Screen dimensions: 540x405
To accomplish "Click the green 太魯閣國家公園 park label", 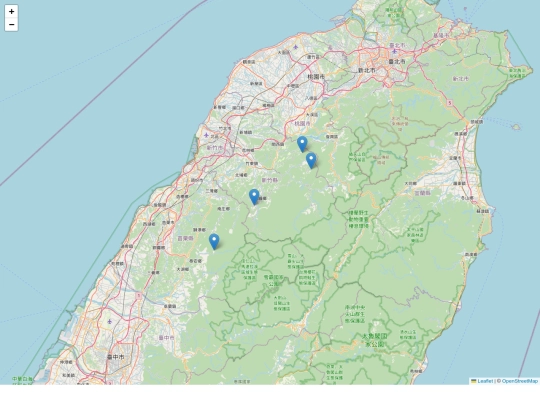I will point(374,340).
